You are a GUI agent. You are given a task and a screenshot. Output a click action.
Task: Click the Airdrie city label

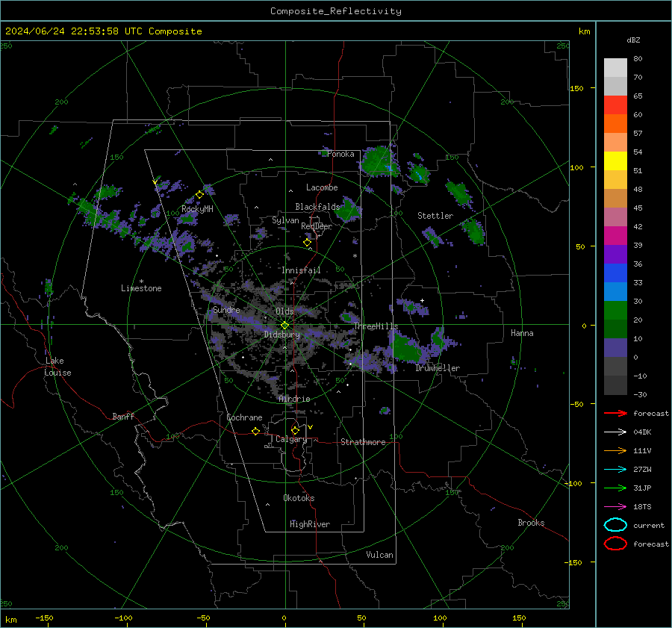coord(294,399)
